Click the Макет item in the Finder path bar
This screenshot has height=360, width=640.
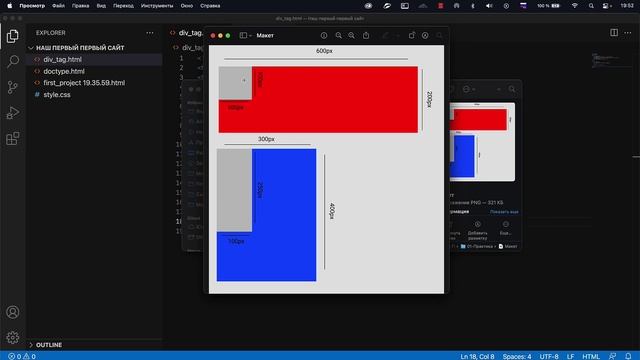click(x=508, y=247)
